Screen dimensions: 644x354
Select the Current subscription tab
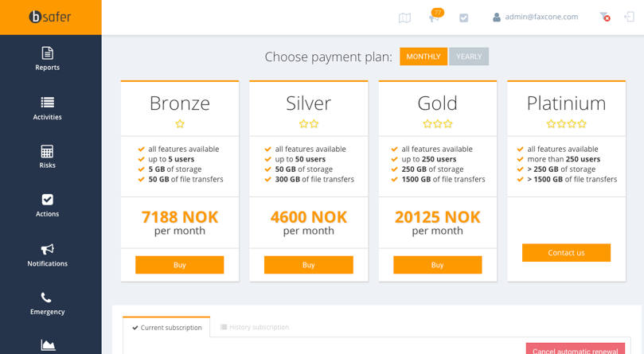(166, 327)
